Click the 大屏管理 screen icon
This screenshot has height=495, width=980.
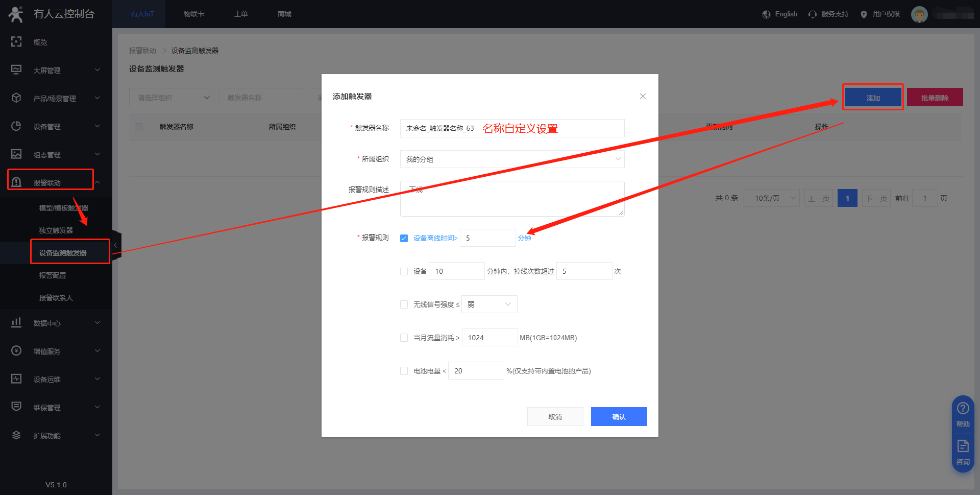[x=16, y=70]
